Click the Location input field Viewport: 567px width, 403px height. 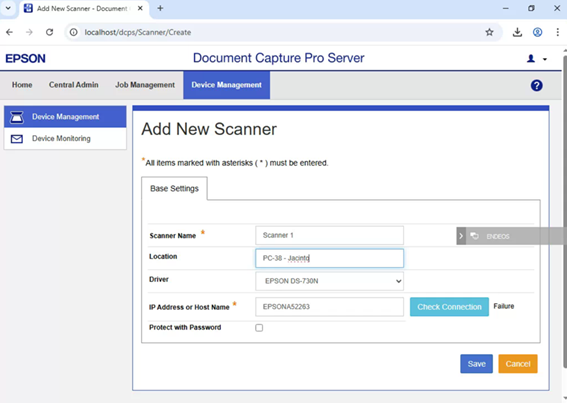pyautogui.click(x=329, y=258)
